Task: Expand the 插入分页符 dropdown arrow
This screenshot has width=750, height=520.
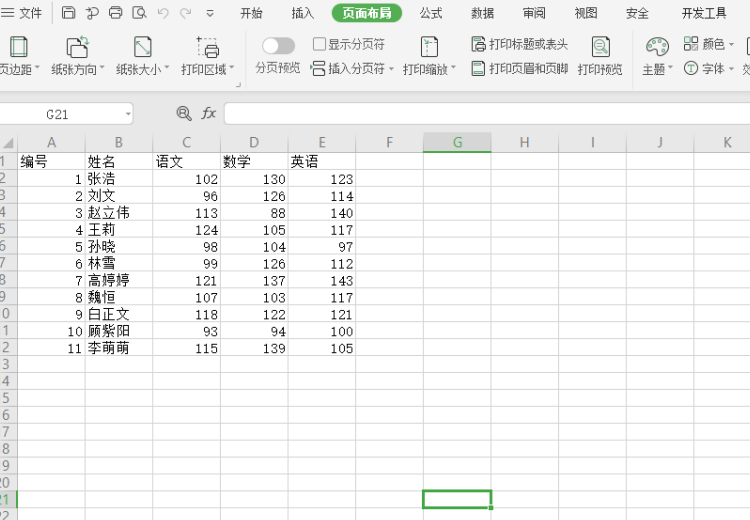Action: pos(391,69)
